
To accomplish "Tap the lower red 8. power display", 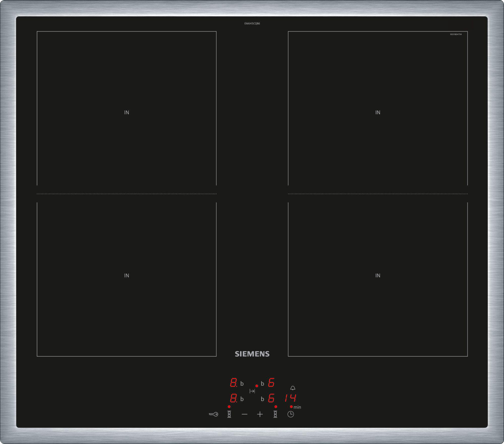I will [234, 398].
